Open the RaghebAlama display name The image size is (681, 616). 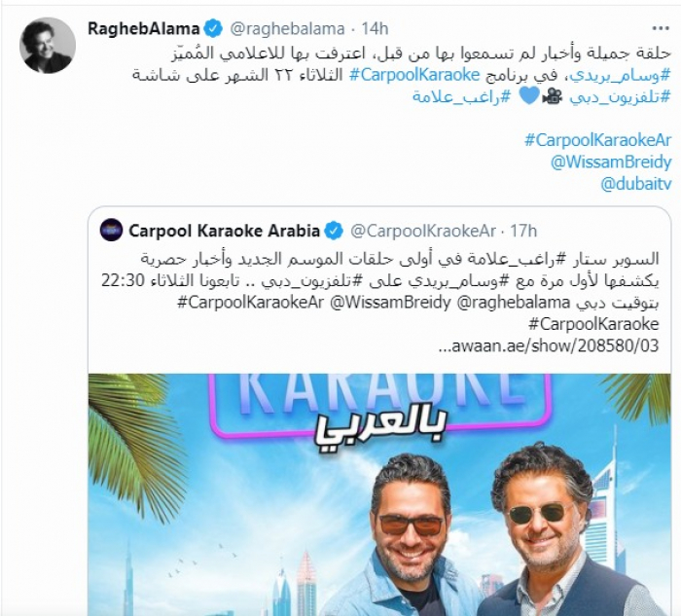(x=144, y=29)
